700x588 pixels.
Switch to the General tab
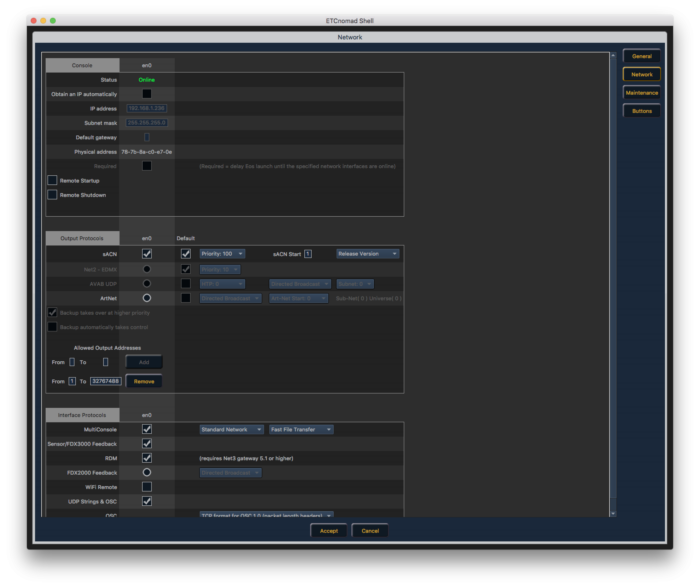click(x=641, y=56)
